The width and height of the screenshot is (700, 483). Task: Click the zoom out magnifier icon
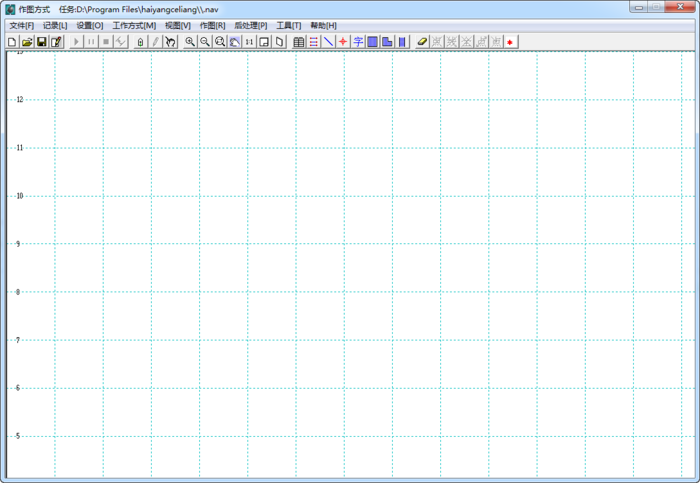tap(205, 42)
